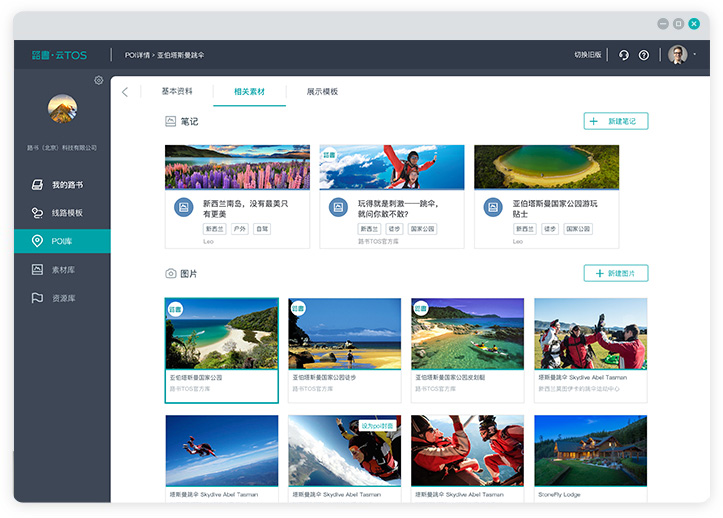Go back using the left arrow
Screen dimensions: 723x518
coord(125,92)
